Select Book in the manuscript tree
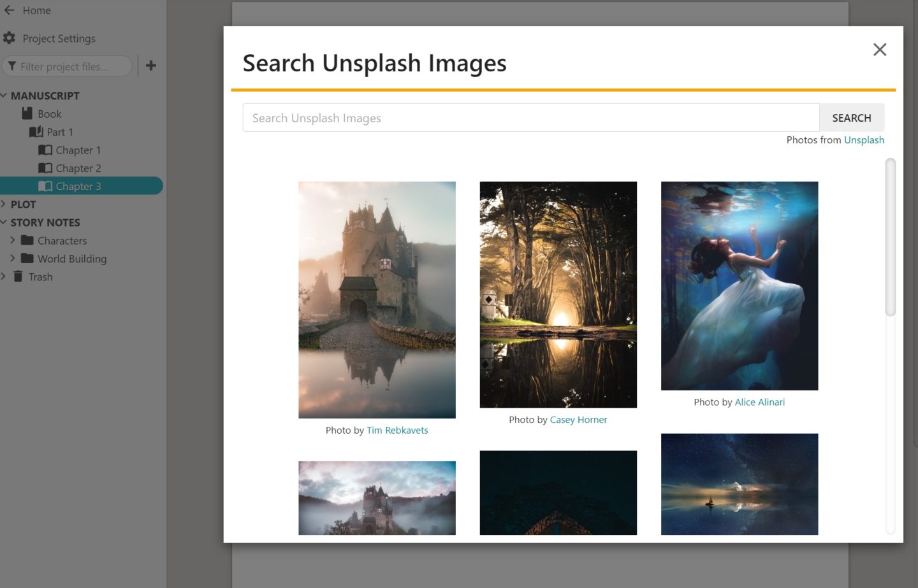This screenshot has width=918, height=588. click(49, 114)
